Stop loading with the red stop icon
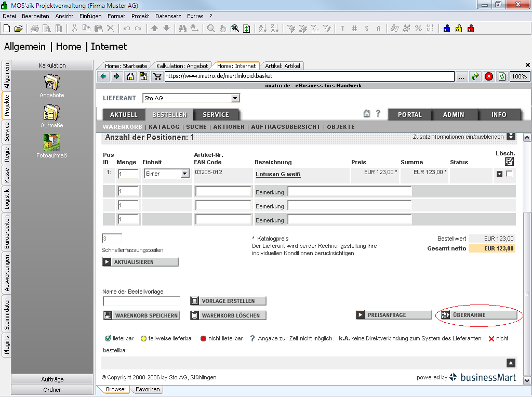Image resolution: width=532 pixels, height=397 pixels. coord(489,76)
